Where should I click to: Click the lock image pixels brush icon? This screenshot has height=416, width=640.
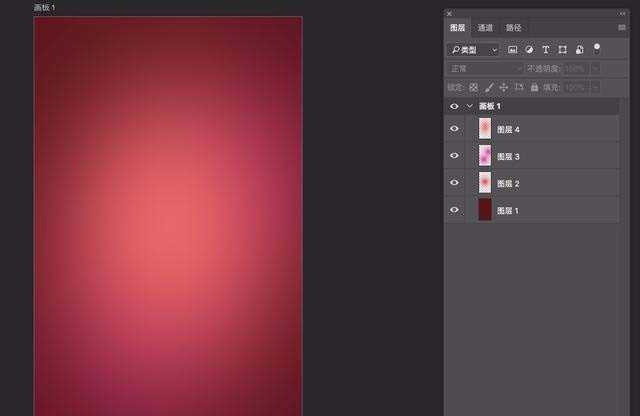coord(489,87)
